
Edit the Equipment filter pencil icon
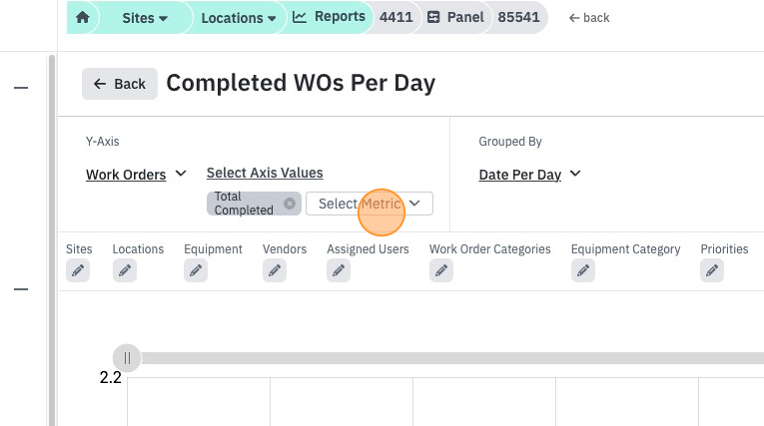(196, 271)
